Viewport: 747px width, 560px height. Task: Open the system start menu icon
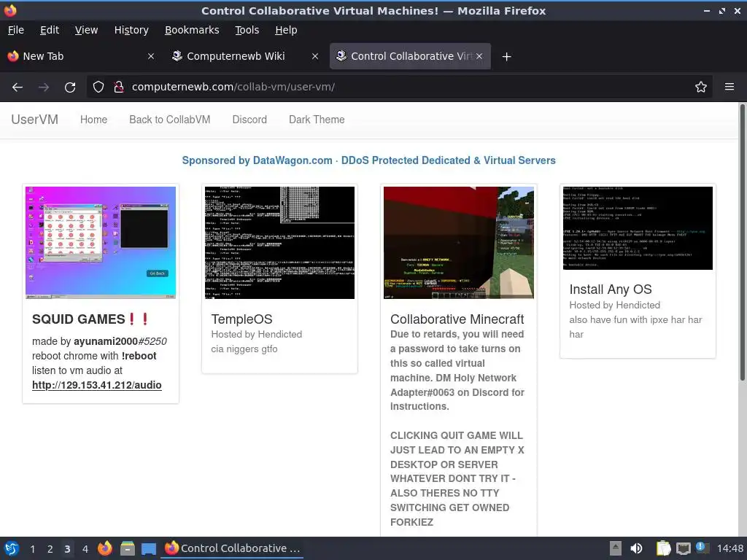coord(11,548)
